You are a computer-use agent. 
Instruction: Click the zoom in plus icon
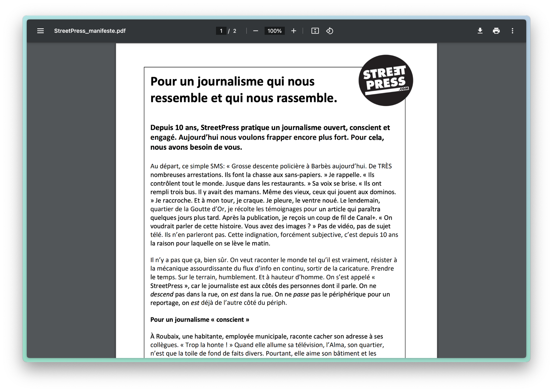click(x=294, y=31)
